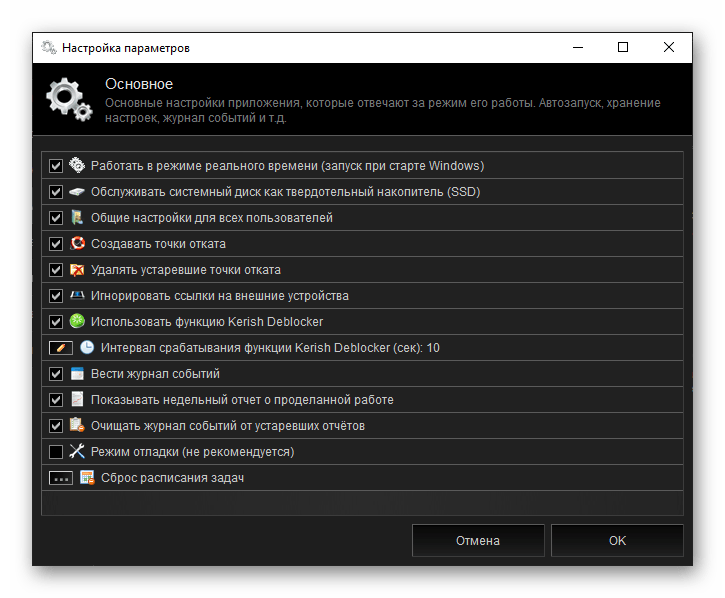Close the Настройка параметров window
Viewport: 725px width, 598px height.
click(669, 47)
